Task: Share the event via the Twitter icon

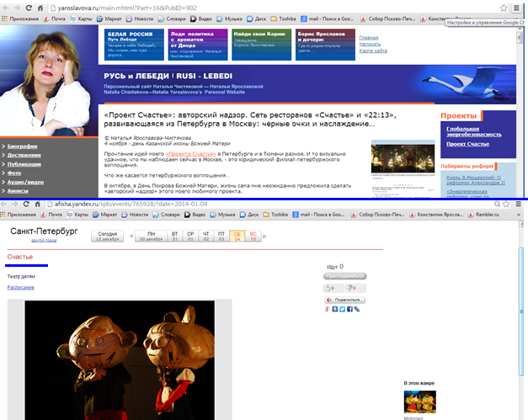Action: coord(342,309)
